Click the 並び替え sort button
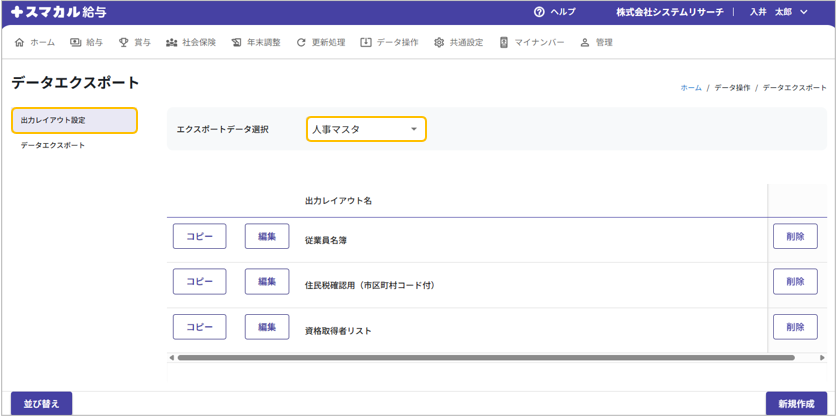 pyautogui.click(x=42, y=404)
